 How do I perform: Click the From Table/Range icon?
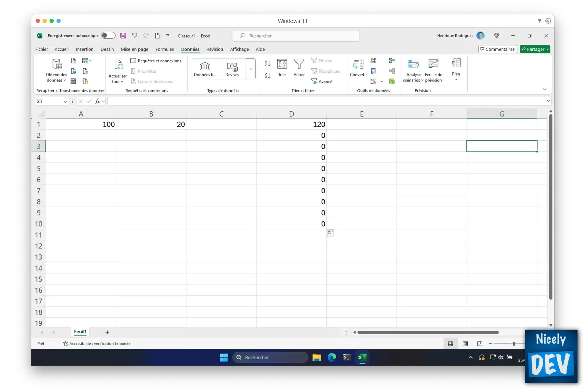[x=74, y=81]
